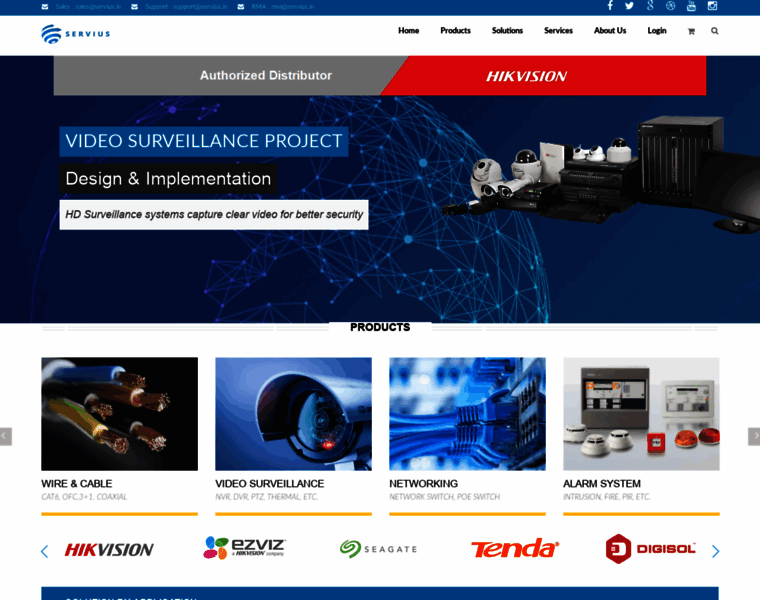Click the HD Surveillance systems tagline
Screen dimensions: 760x600
click(214, 215)
